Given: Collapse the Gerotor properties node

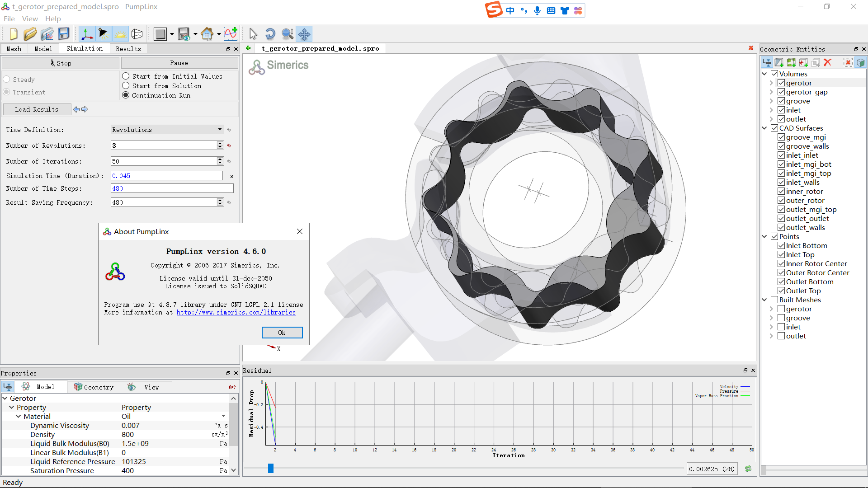Looking at the screenshot, I should [5, 399].
